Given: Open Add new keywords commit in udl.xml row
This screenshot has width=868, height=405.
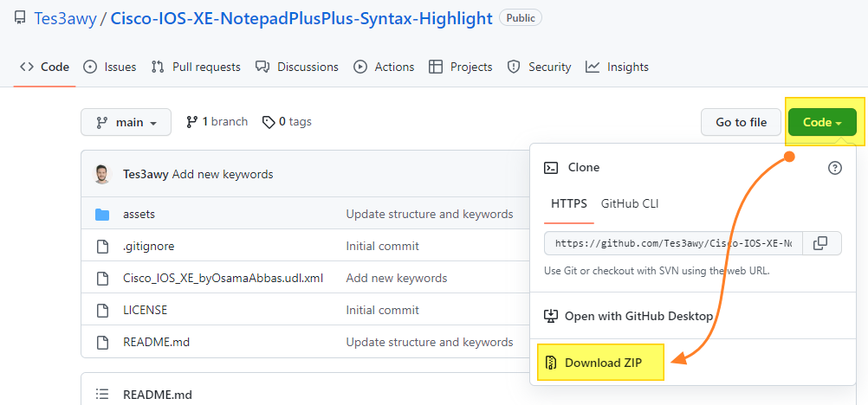Looking at the screenshot, I should [x=397, y=278].
